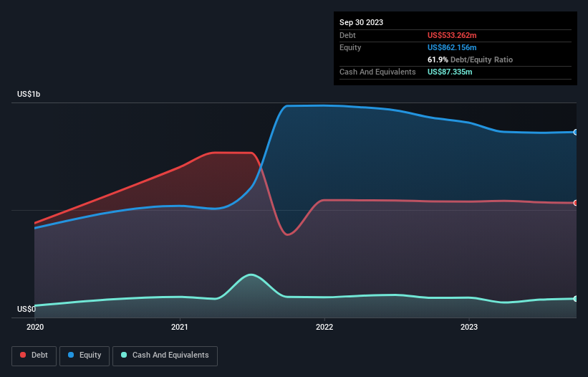
Task: Click the blue Equity legend dot
Action: tap(71, 355)
